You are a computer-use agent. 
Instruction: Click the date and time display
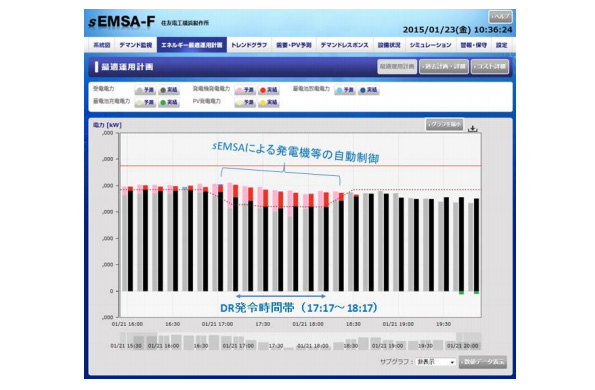point(457,30)
